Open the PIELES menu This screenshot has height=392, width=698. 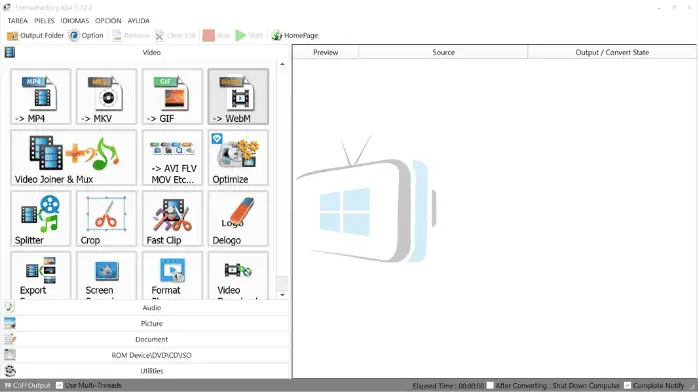click(44, 20)
